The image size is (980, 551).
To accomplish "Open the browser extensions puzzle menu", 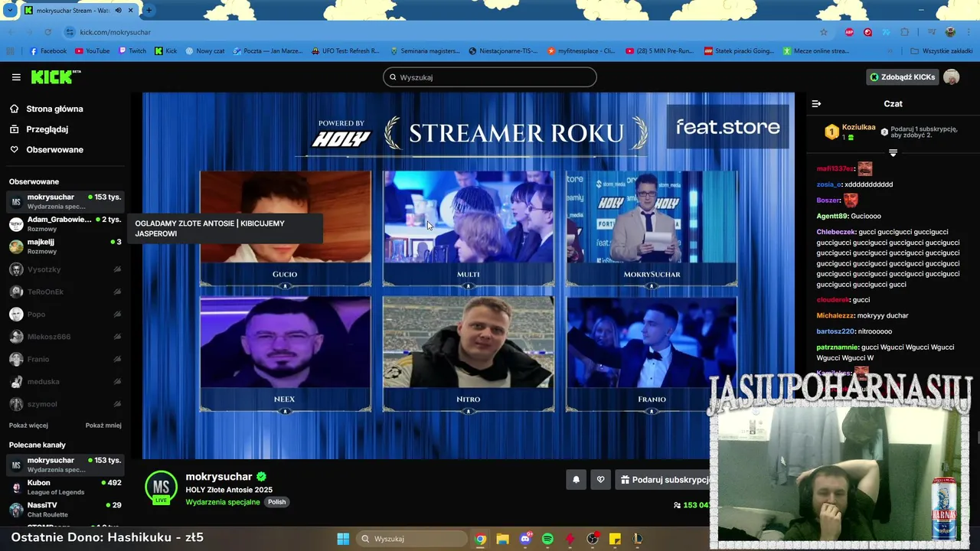I will pos(905,32).
